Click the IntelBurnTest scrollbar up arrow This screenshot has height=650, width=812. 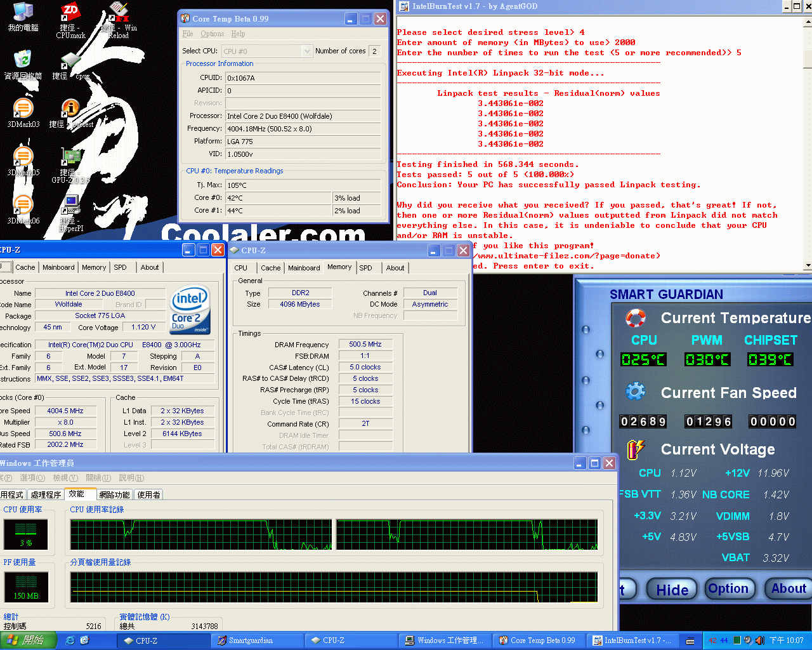808,23
